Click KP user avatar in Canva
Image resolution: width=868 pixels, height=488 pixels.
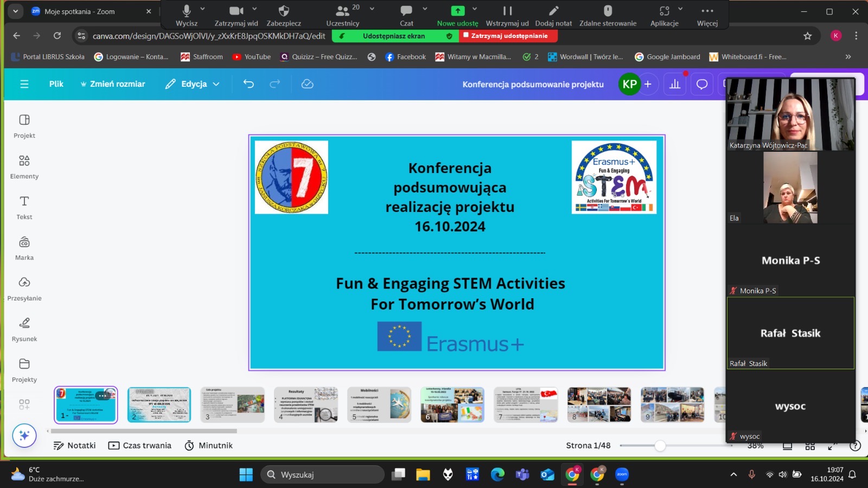pyautogui.click(x=630, y=84)
